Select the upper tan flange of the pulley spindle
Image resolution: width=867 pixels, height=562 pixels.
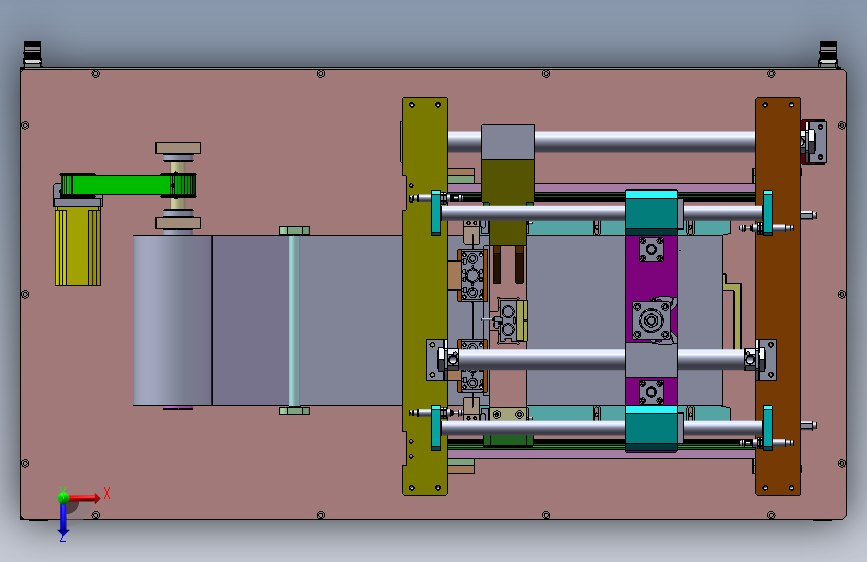pos(178,148)
